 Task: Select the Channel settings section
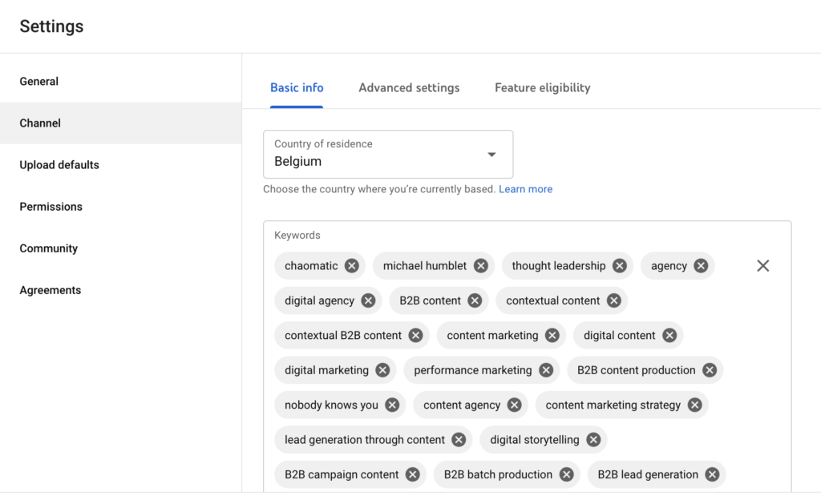[x=120, y=123]
